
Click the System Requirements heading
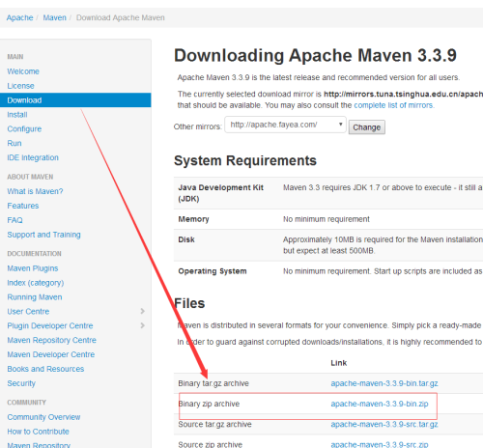point(245,160)
